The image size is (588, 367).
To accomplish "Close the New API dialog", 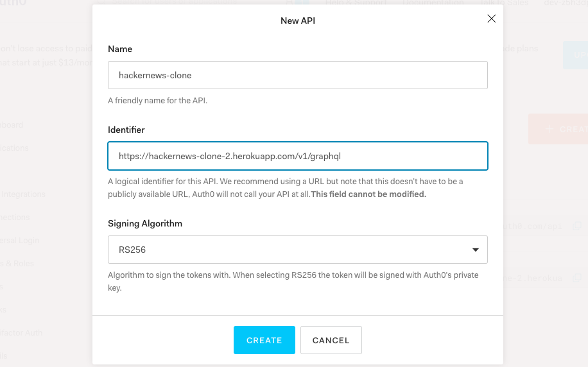I will pyautogui.click(x=491, y=19).
